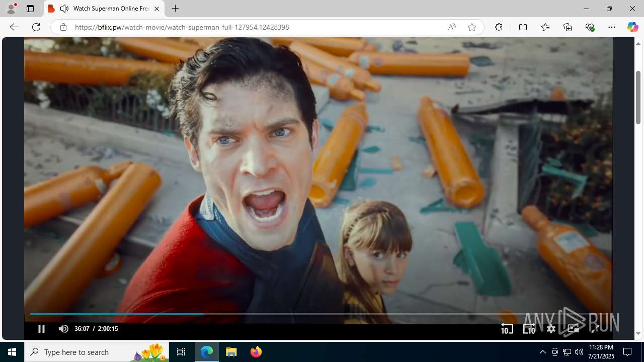Click the bflix.pw address bar URL
The width and height of the screenshot is (644, 362).
tap(182, 27)
